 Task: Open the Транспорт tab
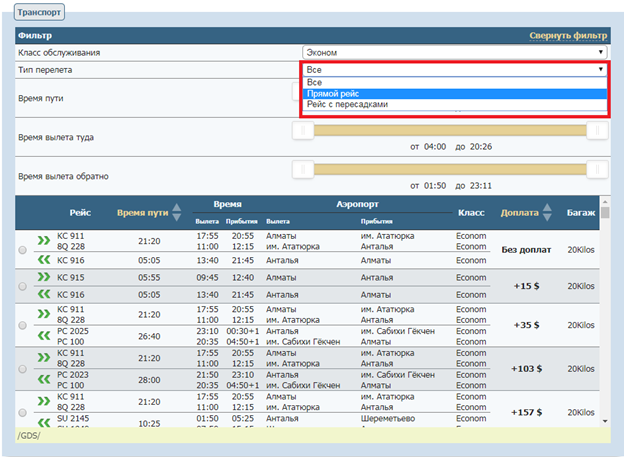point(39,12)
